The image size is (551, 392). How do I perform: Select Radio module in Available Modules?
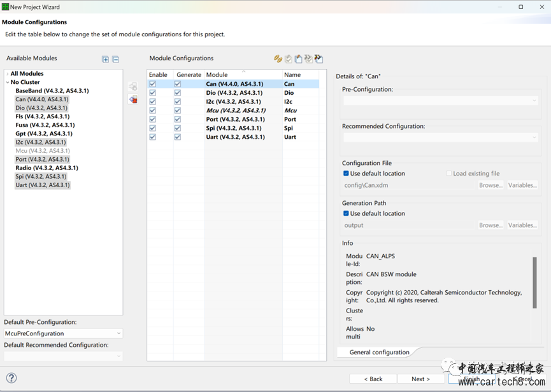(47, 168)
